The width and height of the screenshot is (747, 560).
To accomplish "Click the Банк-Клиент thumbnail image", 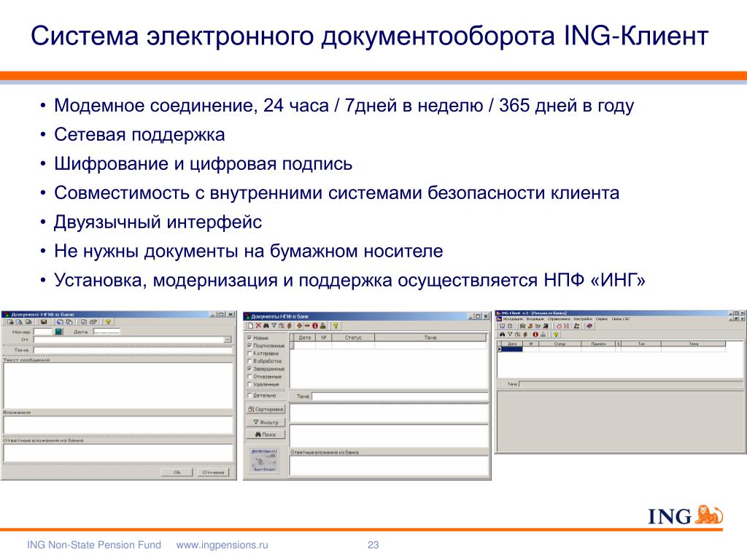I will point(264,460).
